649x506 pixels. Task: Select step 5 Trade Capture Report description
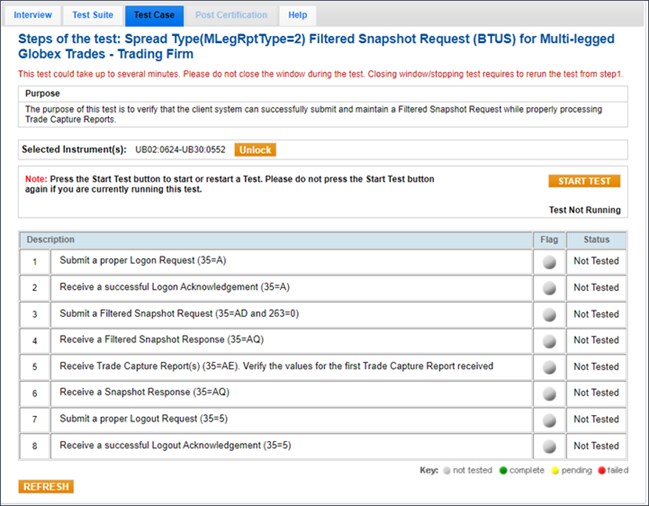point(276,366)
